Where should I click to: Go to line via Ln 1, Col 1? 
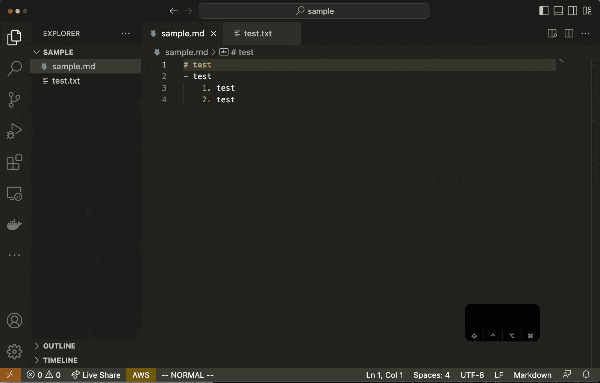point(384,375)
